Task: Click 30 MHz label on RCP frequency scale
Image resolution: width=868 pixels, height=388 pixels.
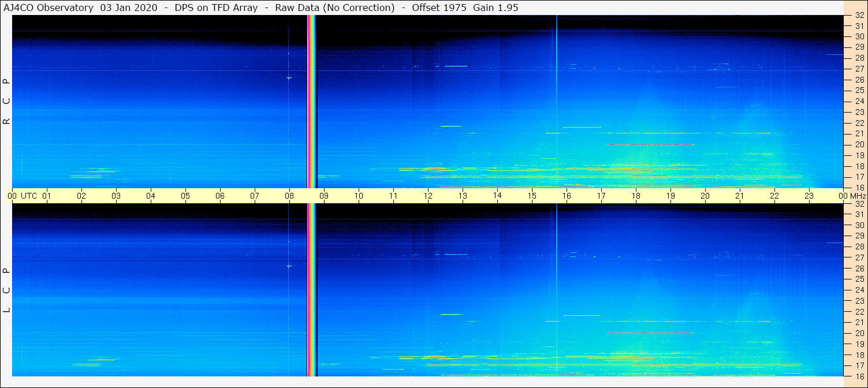Action: coord(859,36)
